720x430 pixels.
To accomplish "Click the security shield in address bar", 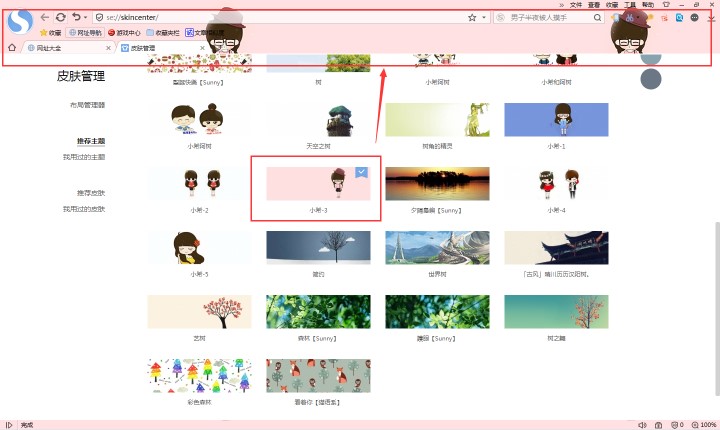I will point(99,17).
